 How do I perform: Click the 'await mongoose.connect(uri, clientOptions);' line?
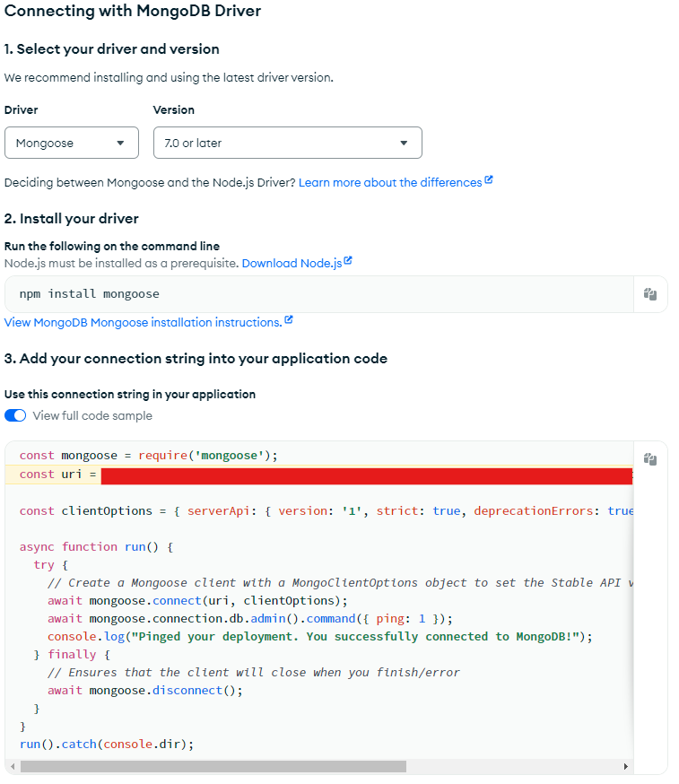(197, 600)
